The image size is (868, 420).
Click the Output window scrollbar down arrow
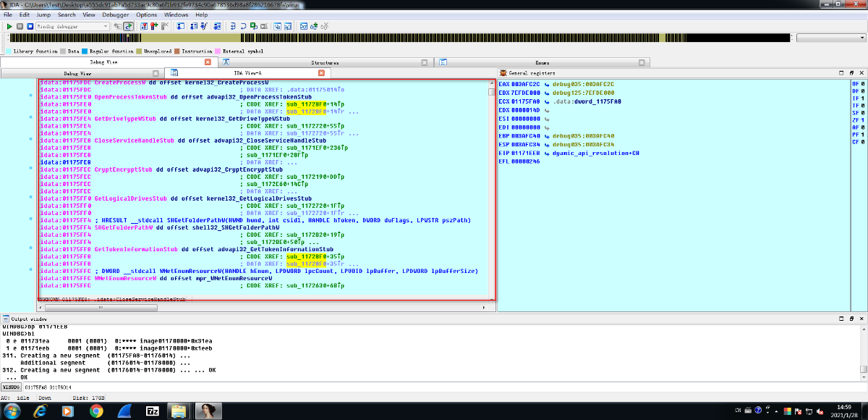pyautogui.click(x=863, y=376)
